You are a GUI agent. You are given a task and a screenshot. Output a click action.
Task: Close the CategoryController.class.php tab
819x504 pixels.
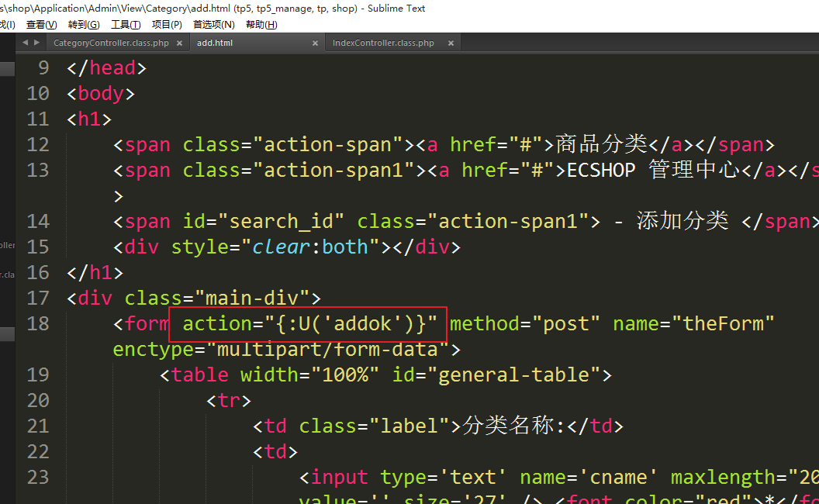coord(178,43)
